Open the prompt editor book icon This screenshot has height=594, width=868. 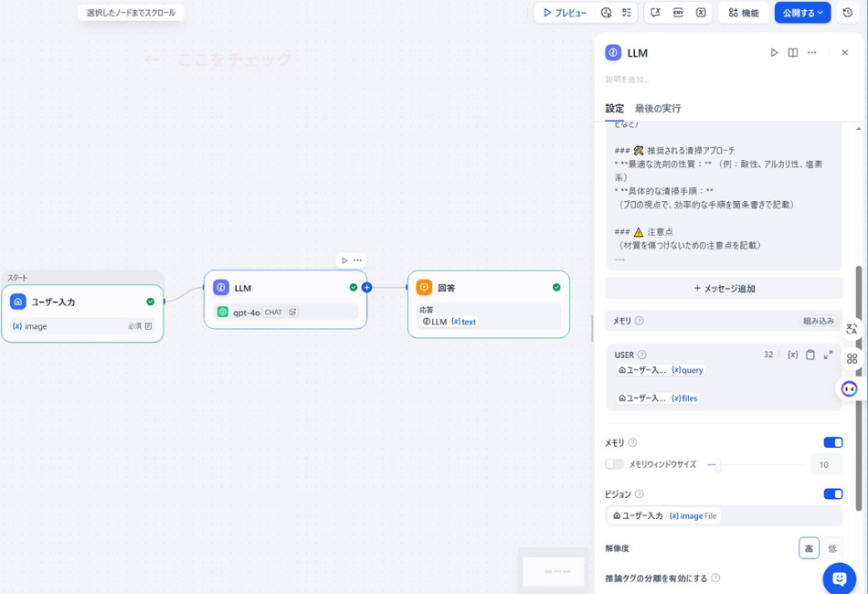[793, 52]
